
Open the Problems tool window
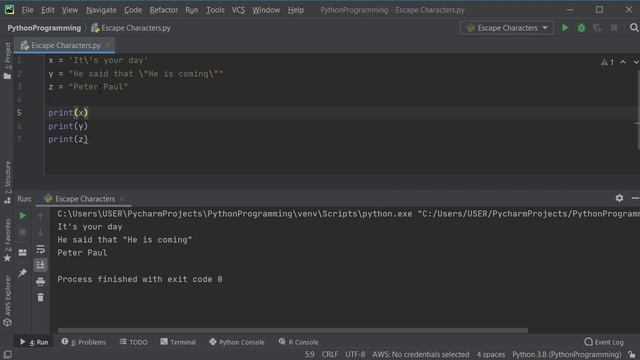84,342
